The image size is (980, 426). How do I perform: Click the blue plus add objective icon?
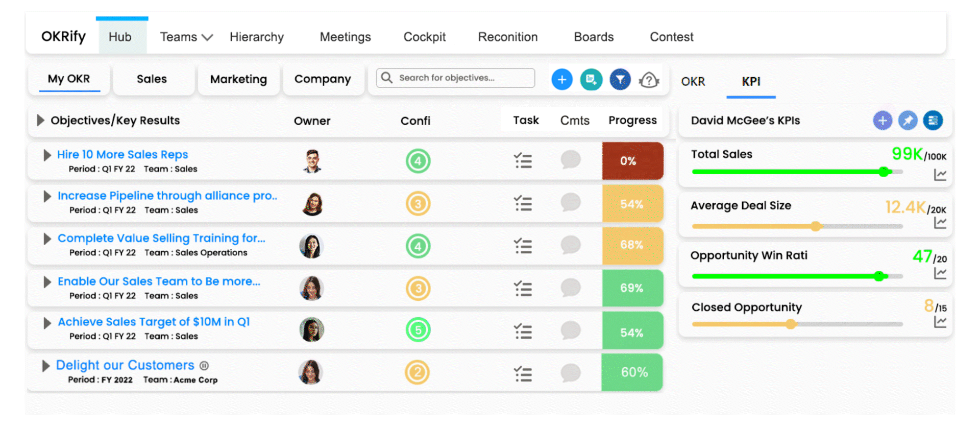pyautogui.click(x=561, y=80)
